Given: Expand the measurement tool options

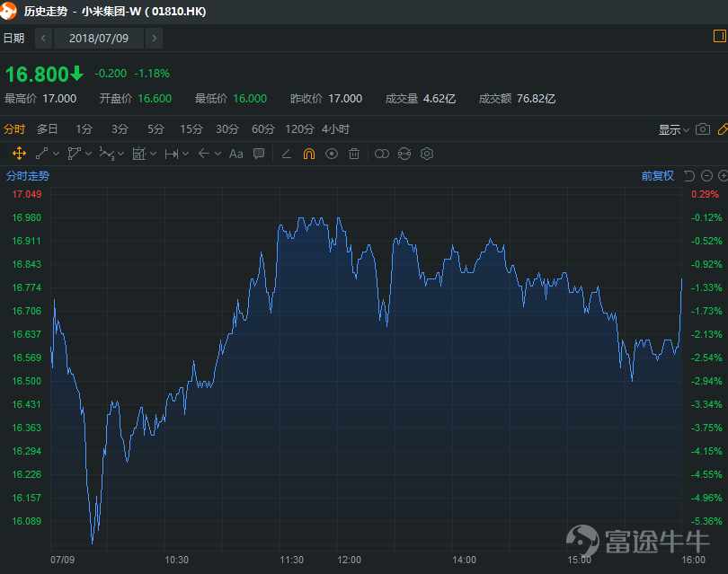Looking at the screenshot, I should pyautogui.click(x=153, y=154).
